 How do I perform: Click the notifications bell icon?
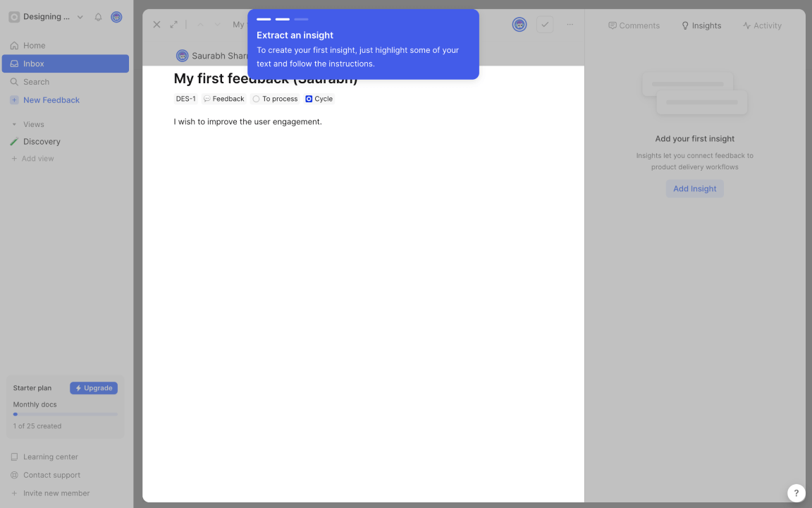[98, 17]
